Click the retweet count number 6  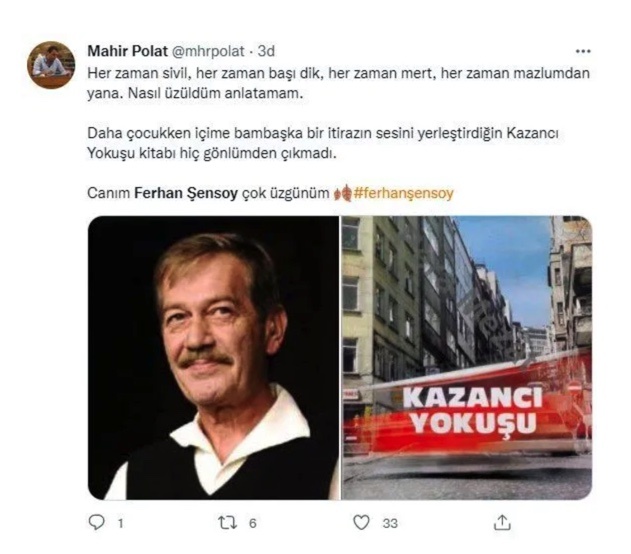253,523
